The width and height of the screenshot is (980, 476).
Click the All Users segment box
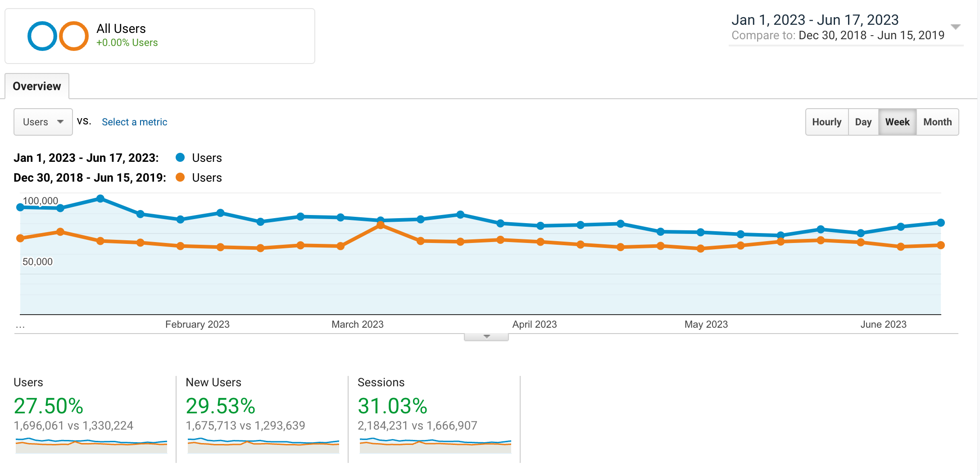click(x=160, y=36)
